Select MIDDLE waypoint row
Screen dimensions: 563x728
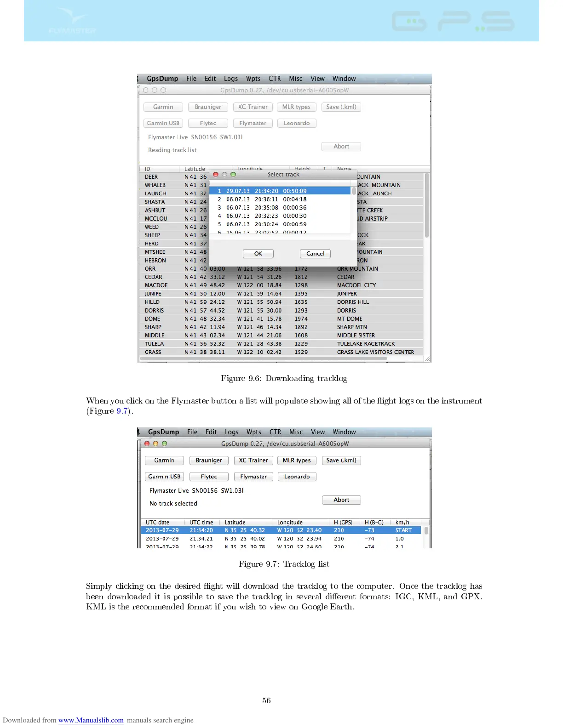pyautogui.click(x=281, y=336)
